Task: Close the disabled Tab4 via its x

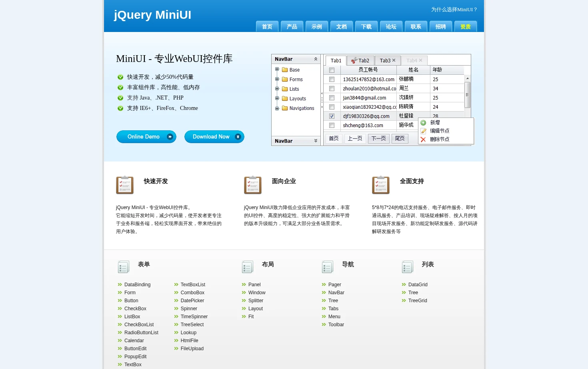Action: pos(420,60)
